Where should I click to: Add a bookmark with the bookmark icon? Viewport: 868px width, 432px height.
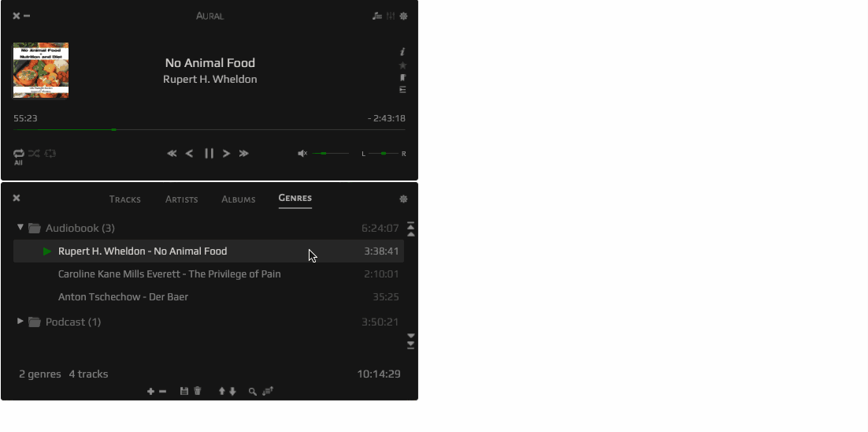pyautogui.click(x=402, y=77)
